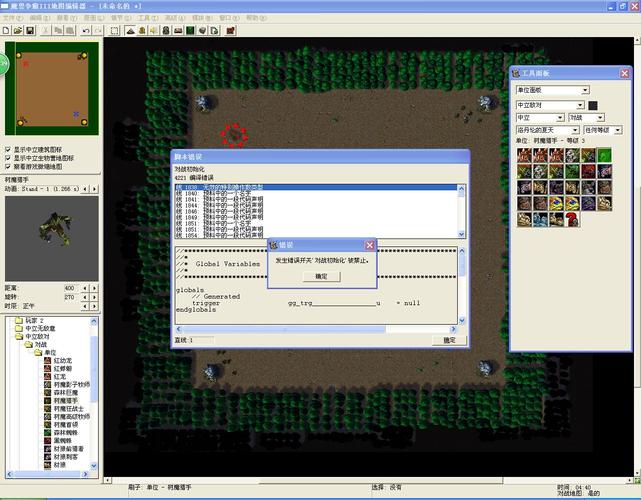641x500 pixels.
Task: Open the Campaign Editor
Action: [x=178, y=31]
